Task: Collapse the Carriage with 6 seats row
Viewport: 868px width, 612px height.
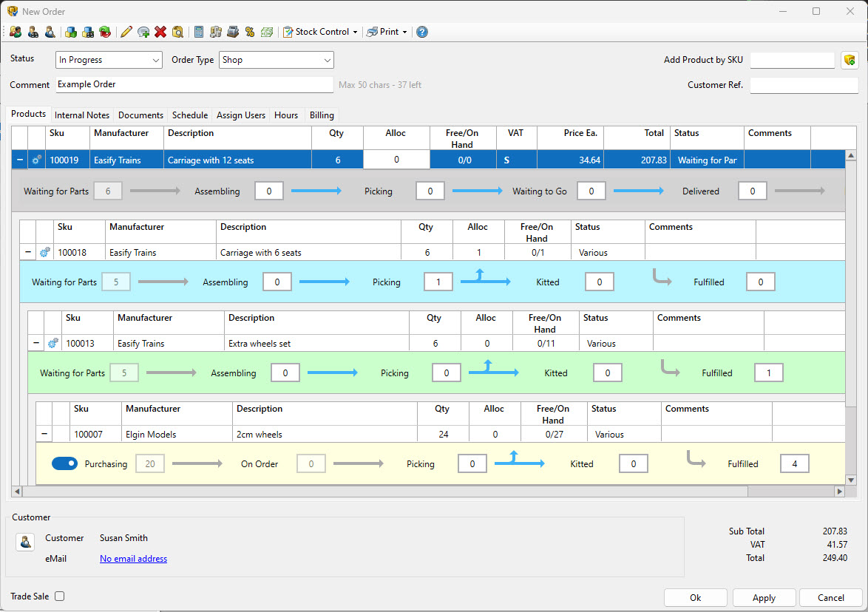Action: [x=28, y=252]
